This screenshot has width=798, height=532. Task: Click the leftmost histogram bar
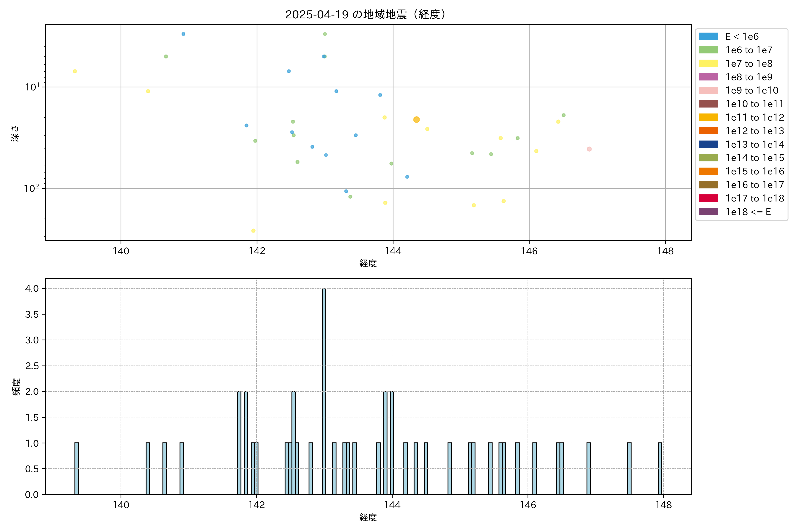pos(76,468)
